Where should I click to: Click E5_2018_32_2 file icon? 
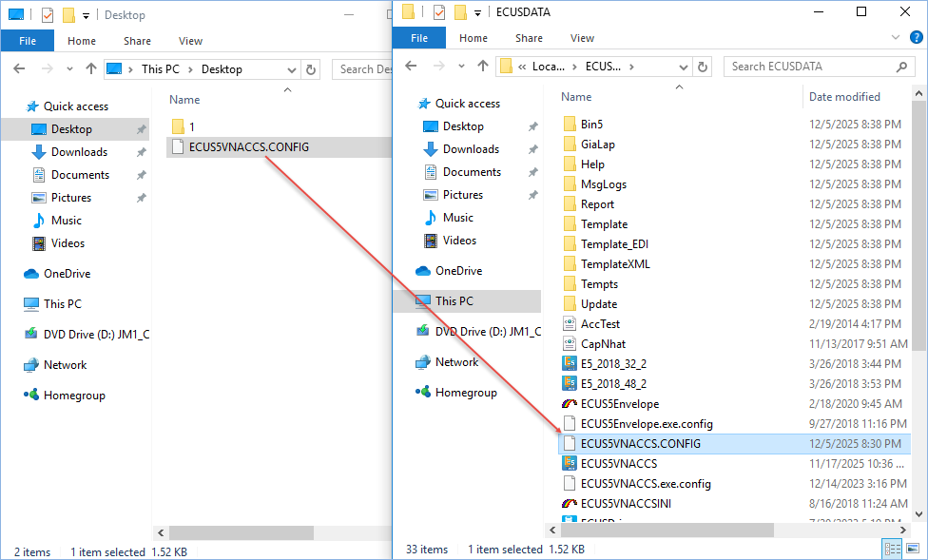pos(570,364)
